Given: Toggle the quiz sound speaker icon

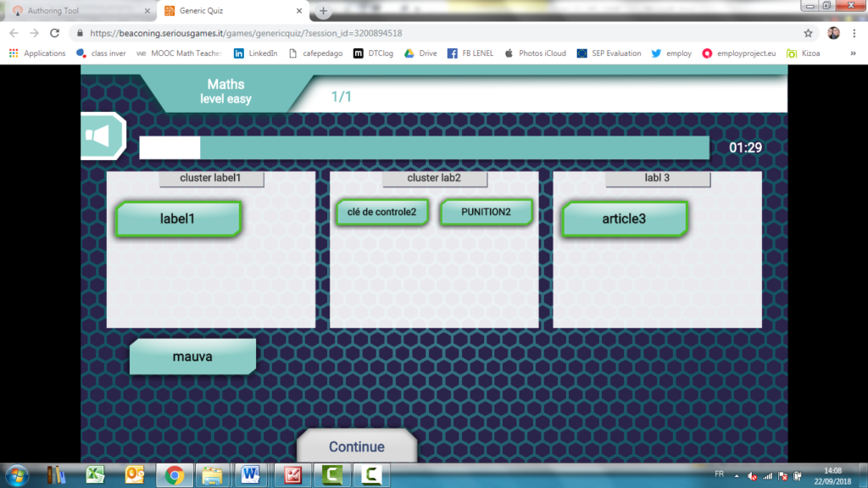Looking at the screenshot, I should (x=103, y=136).
